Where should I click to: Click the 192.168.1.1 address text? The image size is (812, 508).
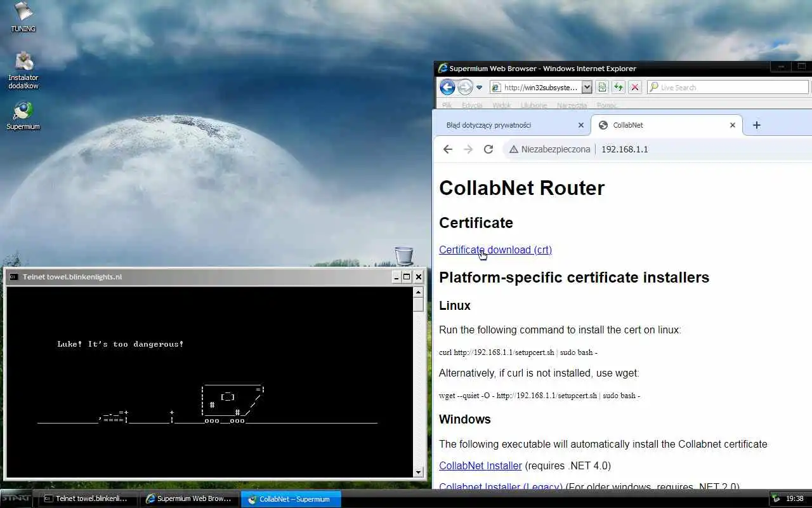point(624,149)
